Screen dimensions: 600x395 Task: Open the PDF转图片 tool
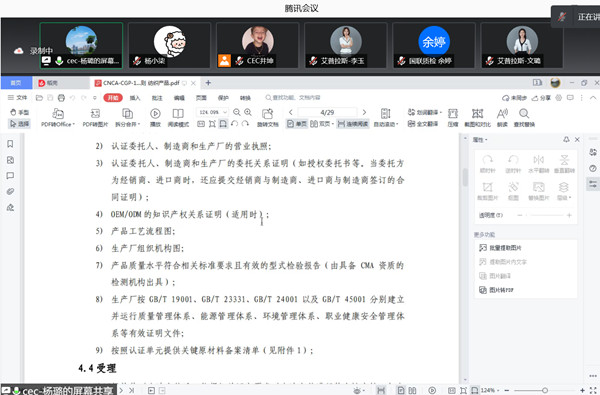coord(95,118)
